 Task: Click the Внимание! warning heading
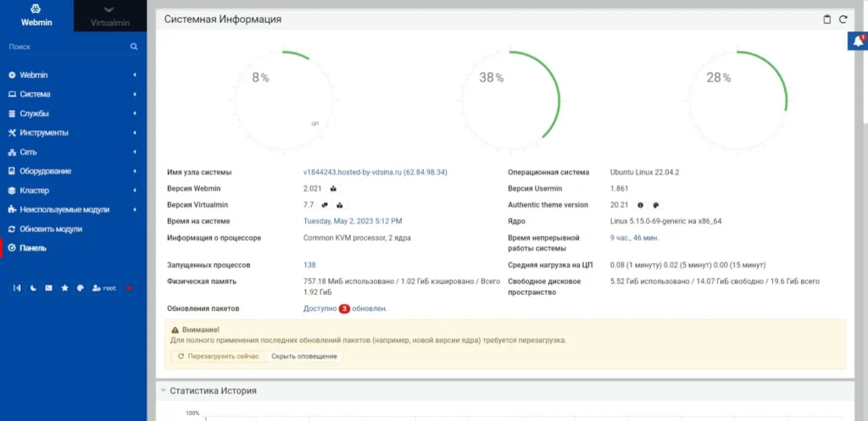196,330
